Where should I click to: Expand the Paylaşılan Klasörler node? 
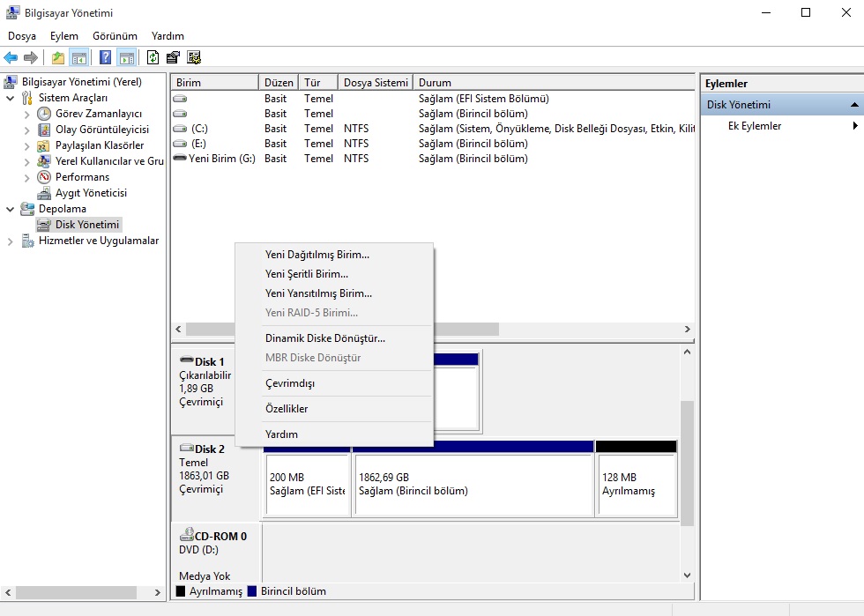coord(27,146)
